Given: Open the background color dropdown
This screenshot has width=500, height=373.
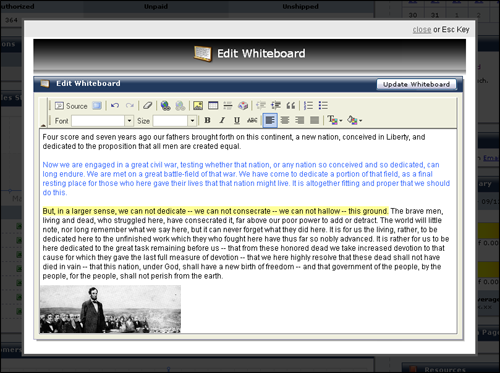Looking at the screenshot, I should (x=354, y=120).
